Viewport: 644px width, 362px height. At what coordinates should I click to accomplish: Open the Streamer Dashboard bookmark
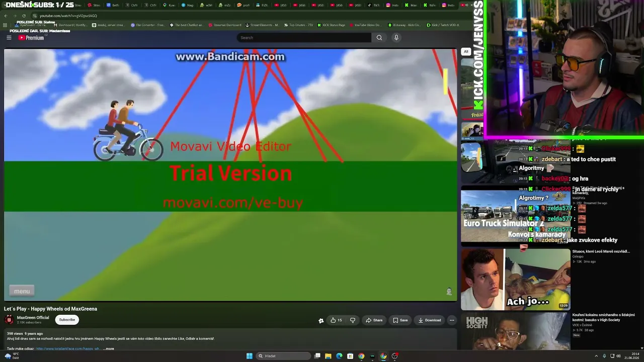click(x=225, y=25)
